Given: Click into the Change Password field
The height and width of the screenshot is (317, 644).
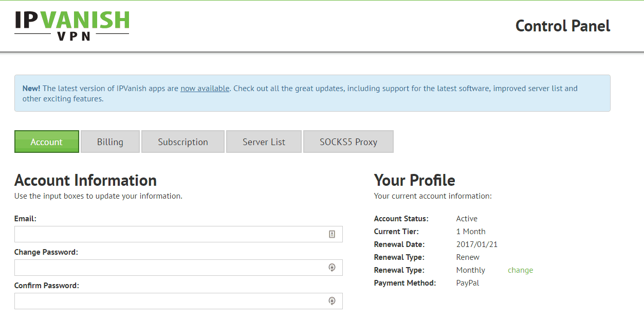Looking at the screenshot, I should [178, 268].
